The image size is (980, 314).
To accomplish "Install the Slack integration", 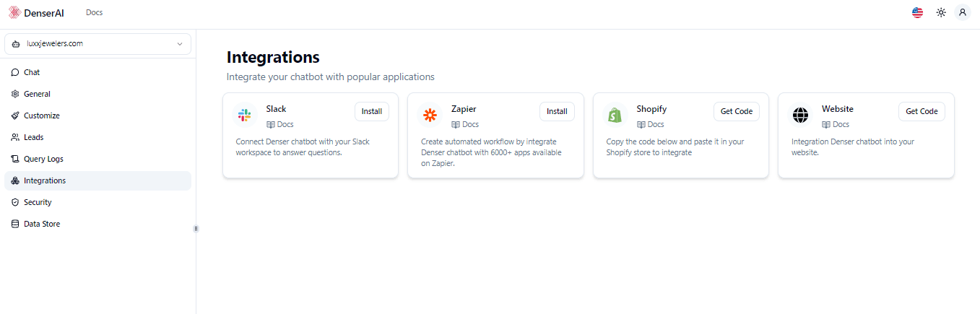I will pyautogui.click(x=372, y=111).
